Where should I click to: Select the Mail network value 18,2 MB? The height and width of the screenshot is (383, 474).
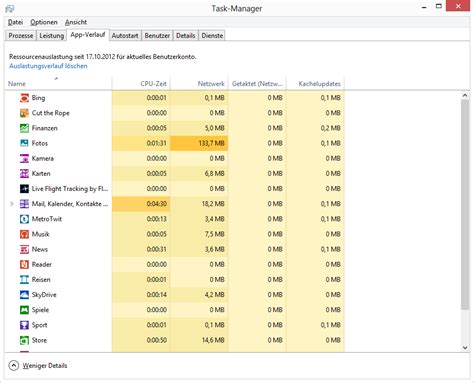pos(213,204)
